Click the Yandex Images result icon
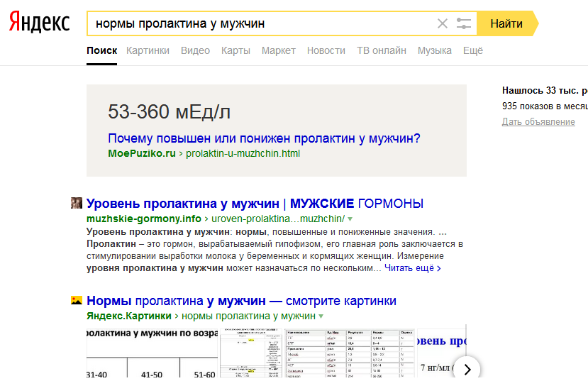 pyautogui.click(x=77, y=300)
